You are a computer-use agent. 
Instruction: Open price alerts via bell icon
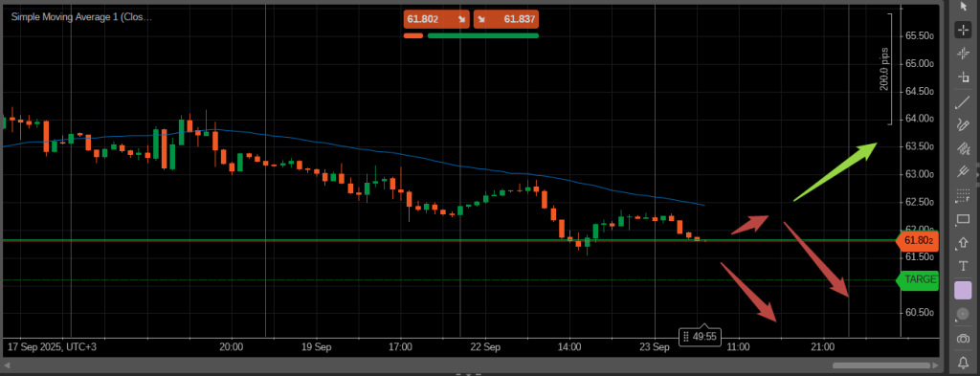(x=963, y=363)
